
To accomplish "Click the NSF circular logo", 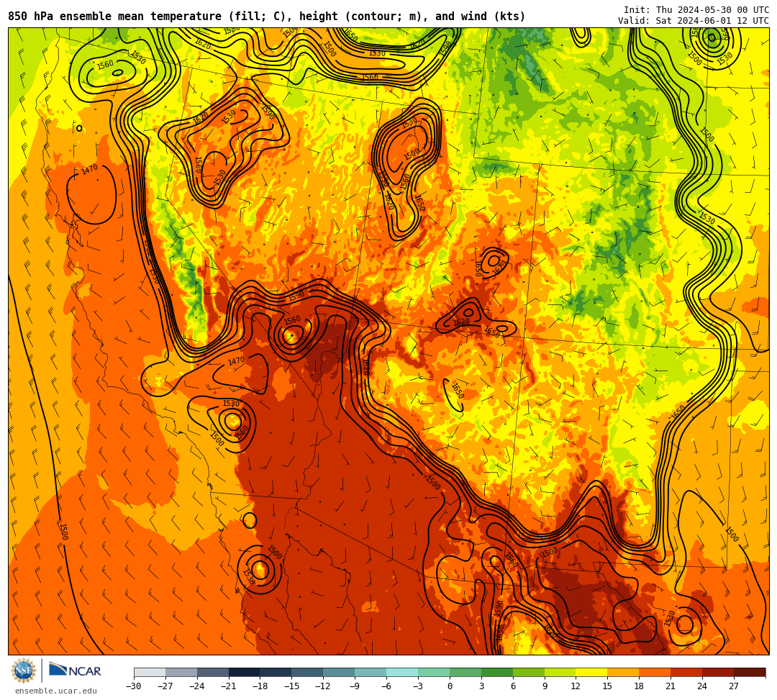I will (24, 671).
